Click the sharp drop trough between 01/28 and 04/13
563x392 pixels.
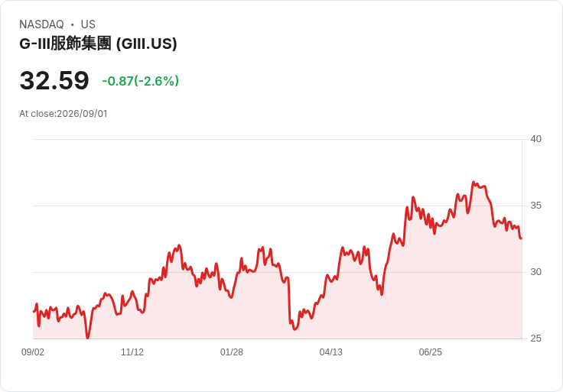click(x=295, y=329)
